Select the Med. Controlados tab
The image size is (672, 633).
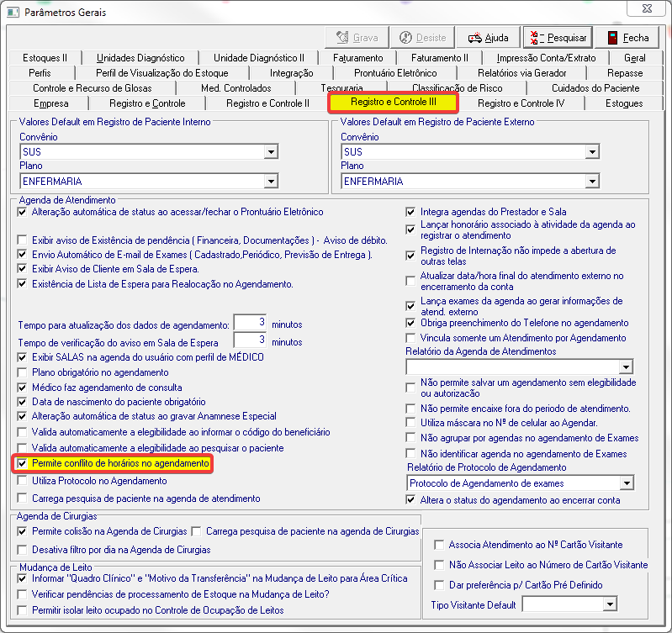[x=235, y=88]
